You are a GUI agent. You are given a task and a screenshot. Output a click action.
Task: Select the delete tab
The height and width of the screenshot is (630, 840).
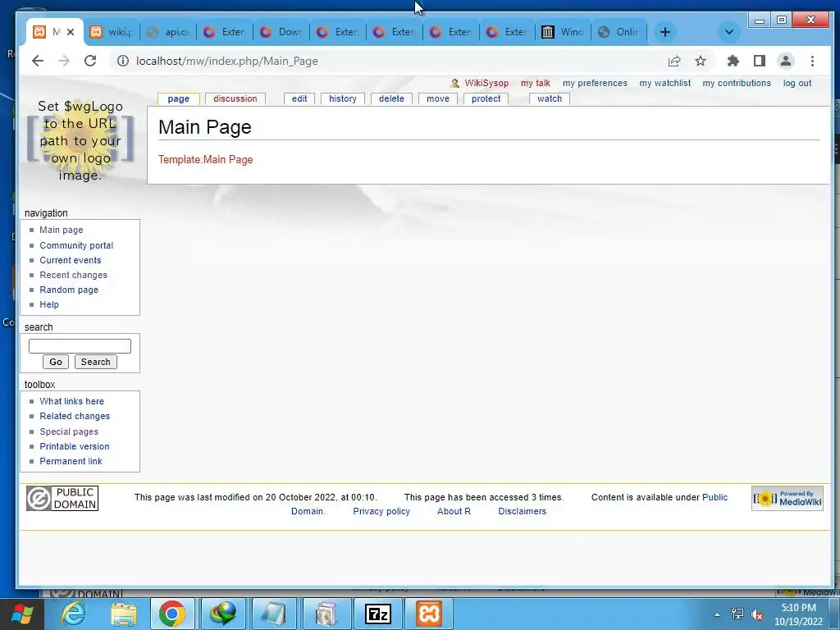click(391, 98)
